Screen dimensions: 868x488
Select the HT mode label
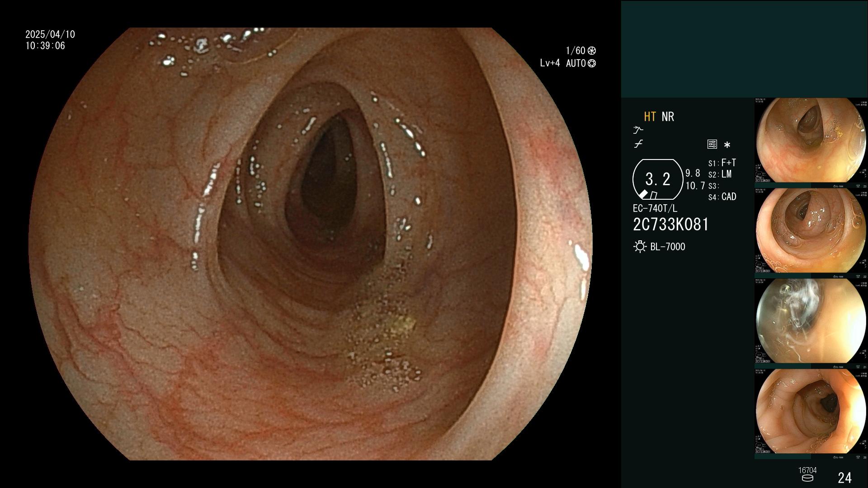coord(650,117)
